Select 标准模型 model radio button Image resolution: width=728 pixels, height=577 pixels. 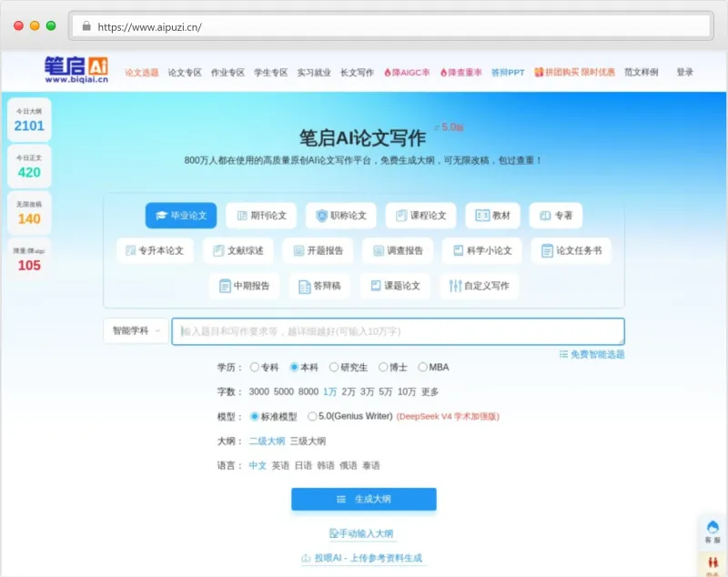255,417
